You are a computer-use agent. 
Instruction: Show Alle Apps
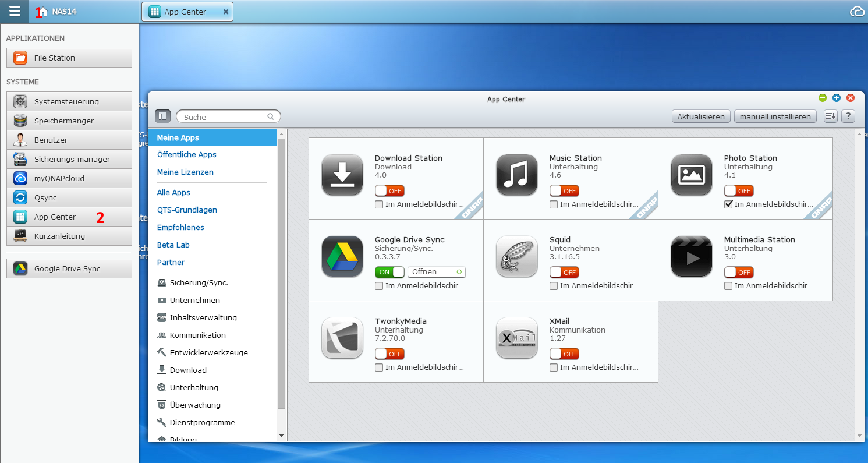pyautogui.click(x=173, y=193)
